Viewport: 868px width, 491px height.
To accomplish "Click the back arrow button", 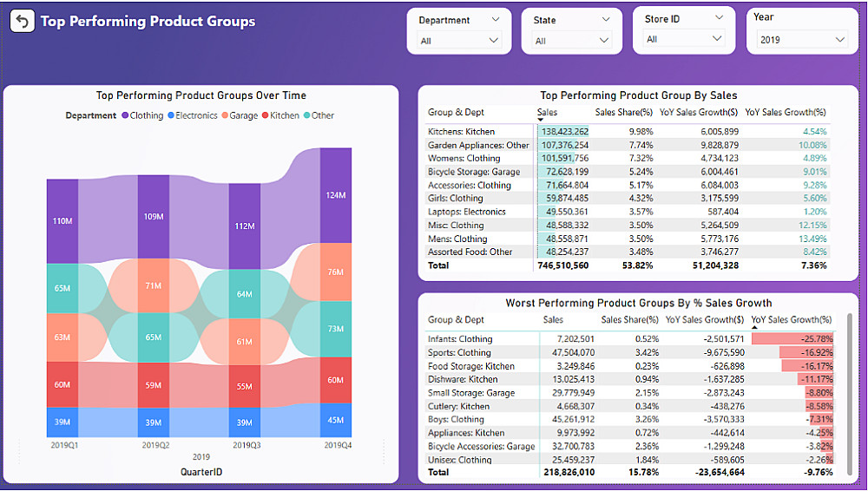I will 23,22.
